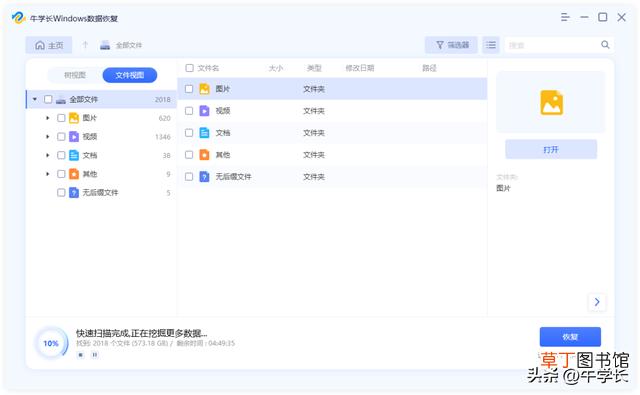Click the large image preview thumbnail
The height and width of the screenshot is (395, 640).
coord(551,102)
